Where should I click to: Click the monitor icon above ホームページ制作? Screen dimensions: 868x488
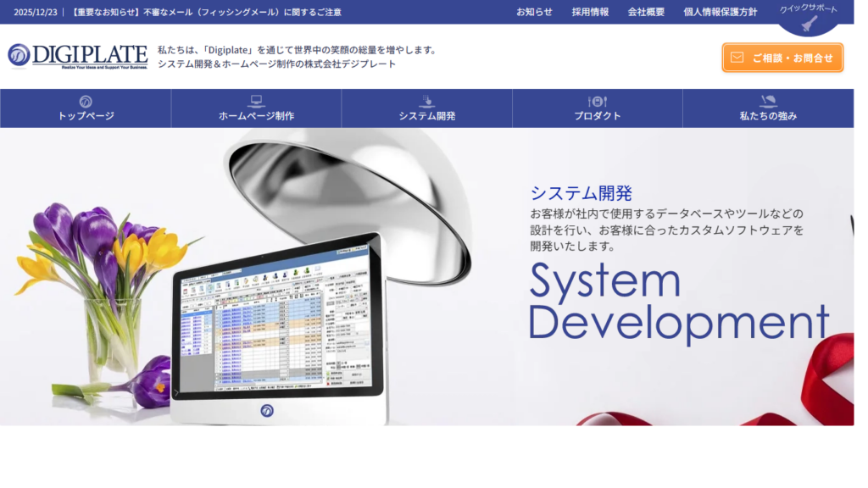[x=256, y=101]
